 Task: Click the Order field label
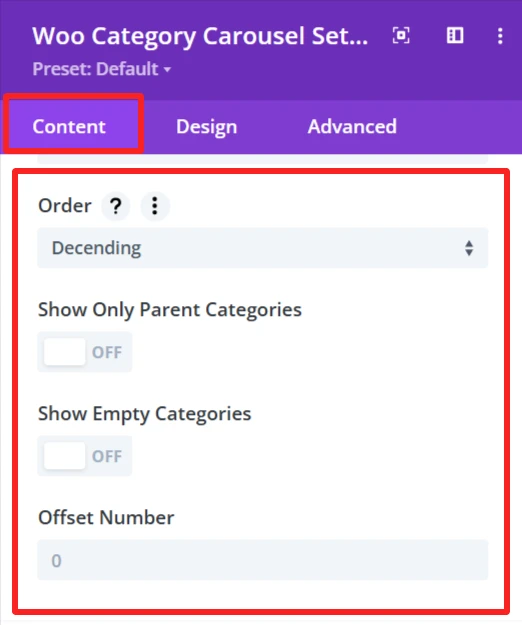65,206
